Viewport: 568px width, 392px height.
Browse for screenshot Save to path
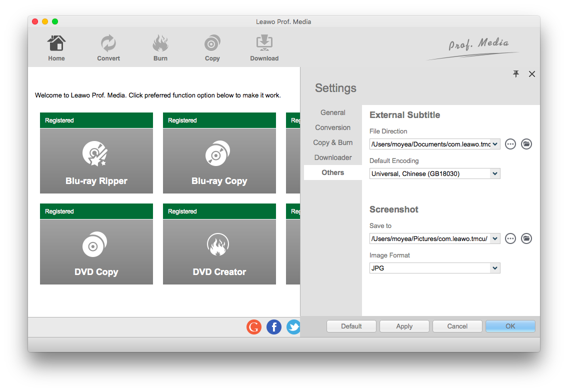click(510, 238)
